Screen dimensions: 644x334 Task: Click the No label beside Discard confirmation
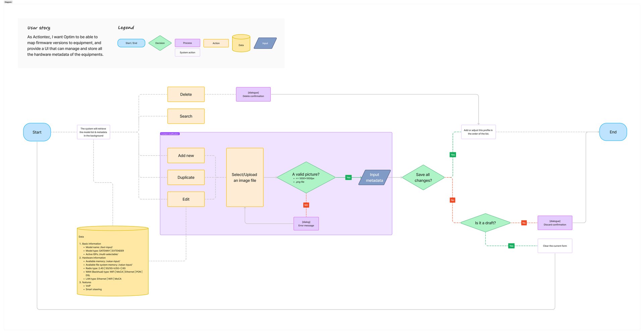tap(524, 223)
